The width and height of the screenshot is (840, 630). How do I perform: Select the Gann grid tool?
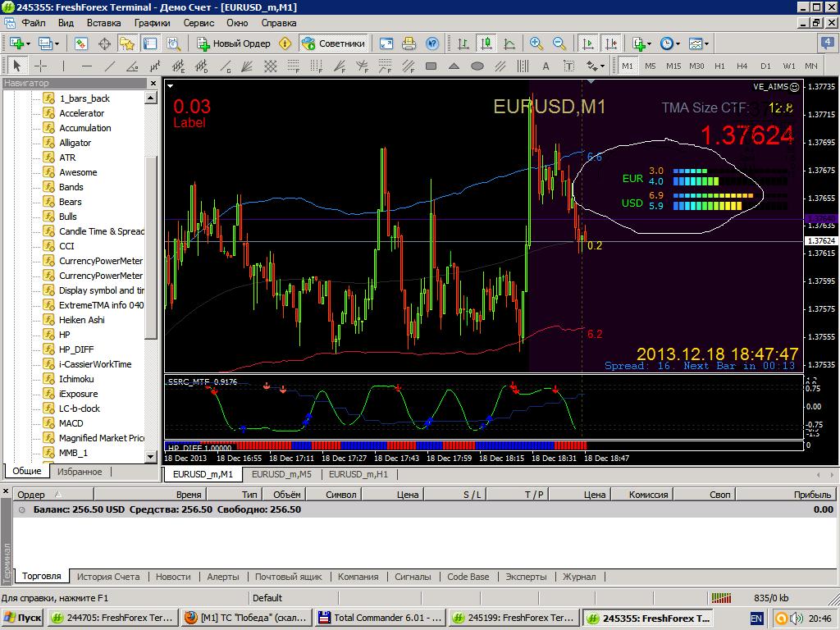270,66
